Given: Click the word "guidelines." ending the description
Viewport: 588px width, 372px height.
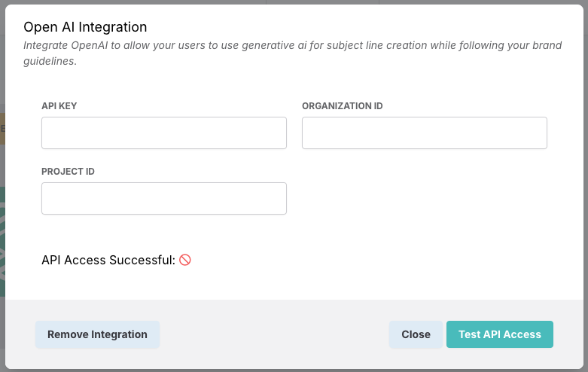Looking at the screenshot, I should click(x=50, y=61).
